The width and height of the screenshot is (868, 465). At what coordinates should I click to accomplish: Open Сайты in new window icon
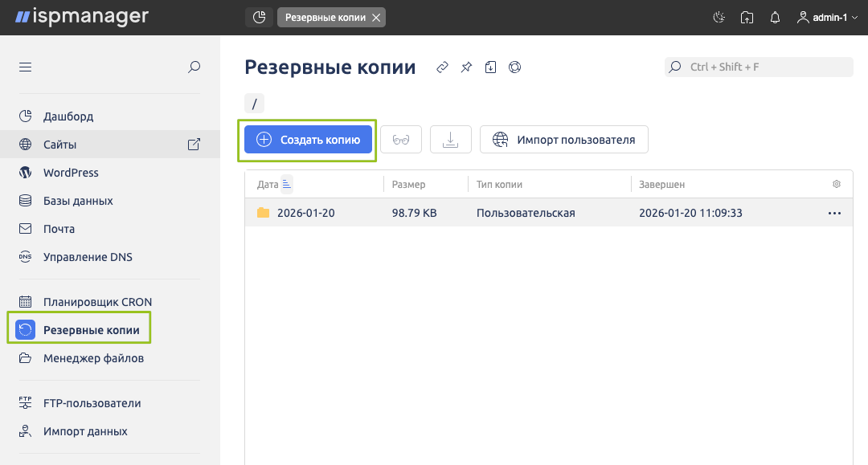point(194,145)
